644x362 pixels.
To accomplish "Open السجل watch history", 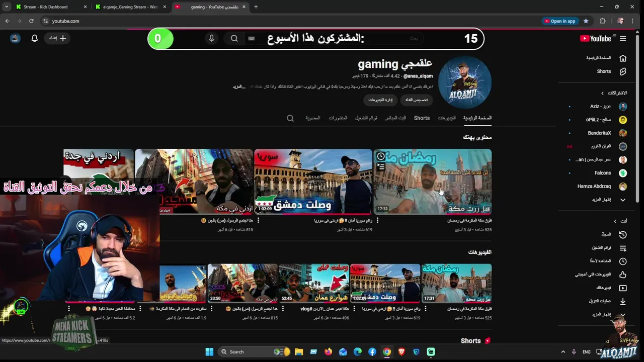I will click(614, 234).
